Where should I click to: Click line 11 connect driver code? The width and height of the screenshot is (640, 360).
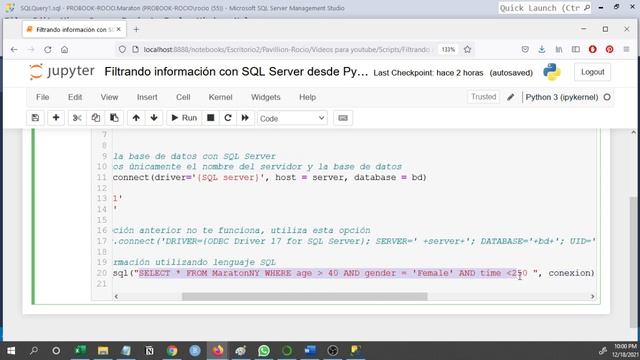pyautogui.click(x=269, y=177)
